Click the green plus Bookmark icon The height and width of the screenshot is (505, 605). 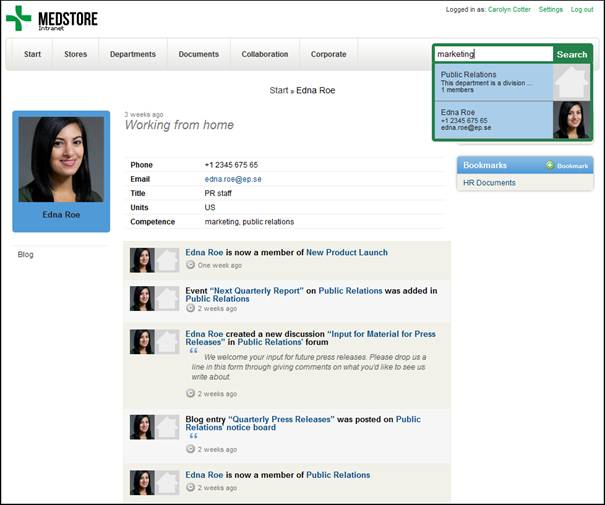[x=550, y=165]
